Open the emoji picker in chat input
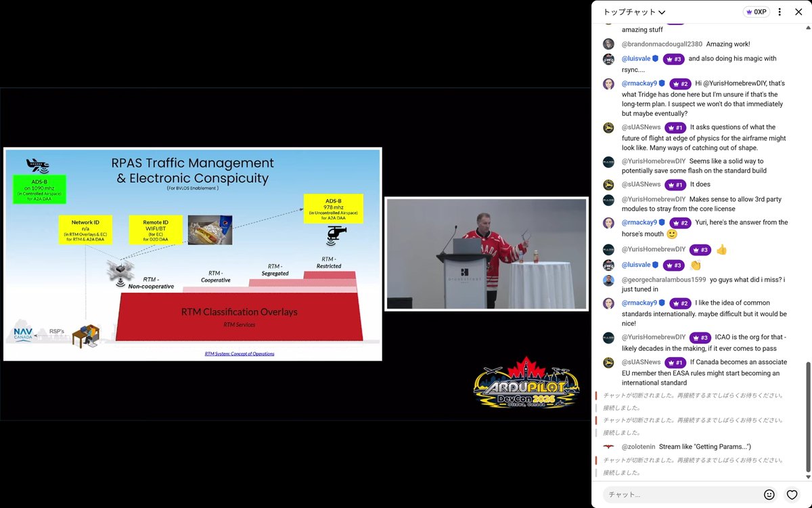The image size is (812, 508). [x=769, y=494]
